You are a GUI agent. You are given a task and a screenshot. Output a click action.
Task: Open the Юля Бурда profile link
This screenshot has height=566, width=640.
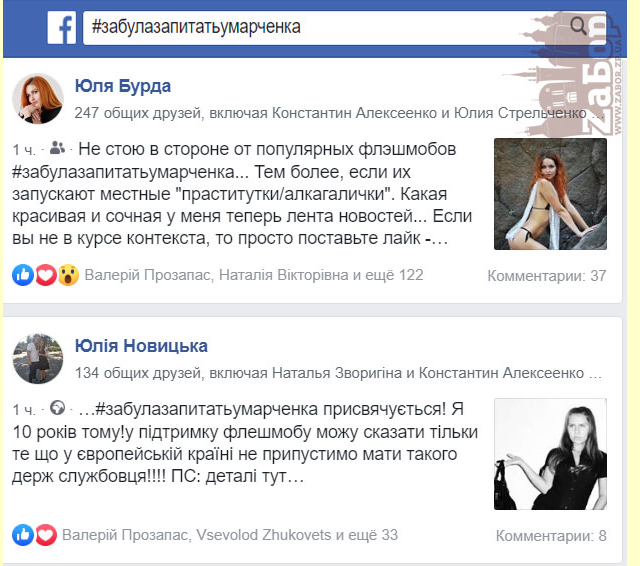point(123,86)
